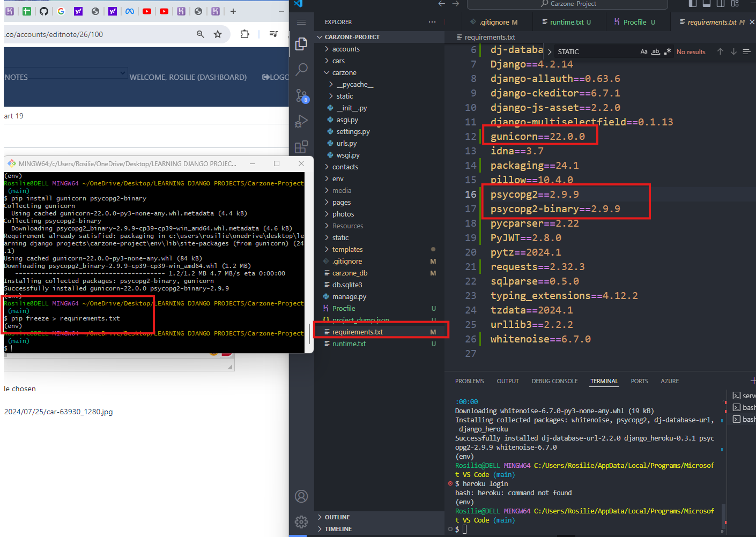Open the Search view in VS Code activity bar

[301, 70]
